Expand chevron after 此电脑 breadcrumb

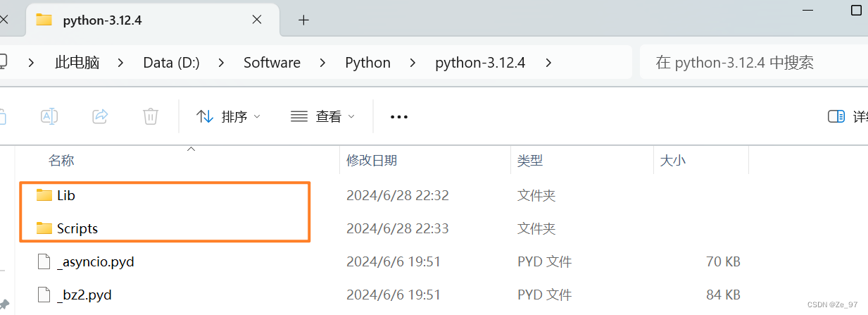(121, 63)
